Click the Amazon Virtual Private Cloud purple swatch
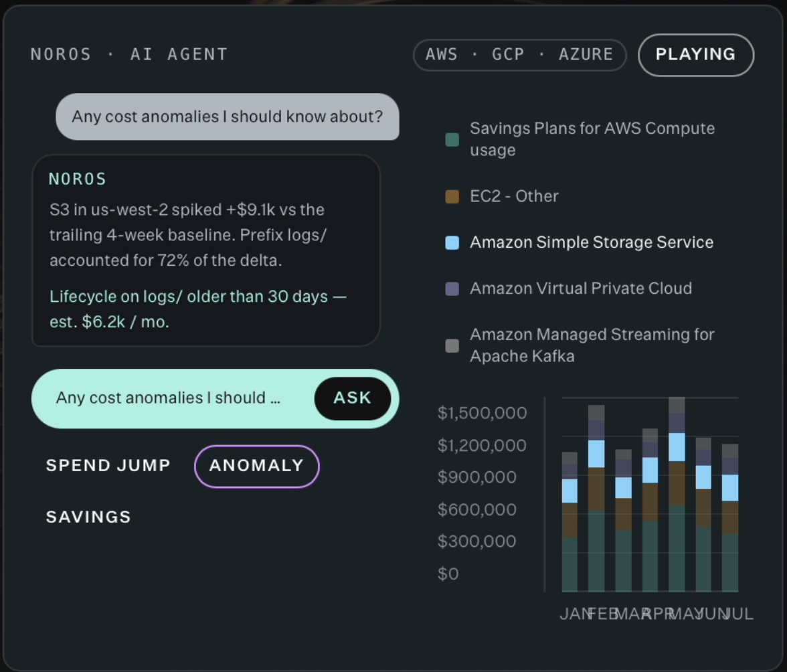Image resolution: width=787 pixels, height=672 pixels. 452,288
